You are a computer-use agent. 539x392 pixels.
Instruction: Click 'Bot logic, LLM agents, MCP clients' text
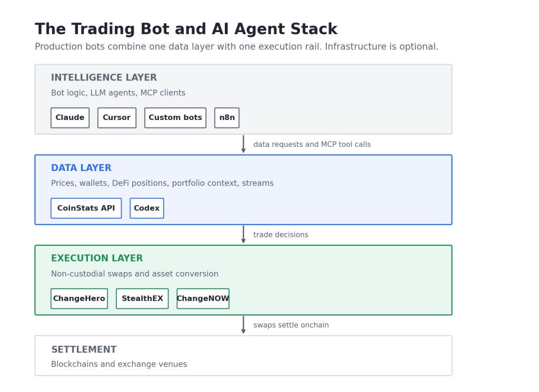[x=118, y=93]
